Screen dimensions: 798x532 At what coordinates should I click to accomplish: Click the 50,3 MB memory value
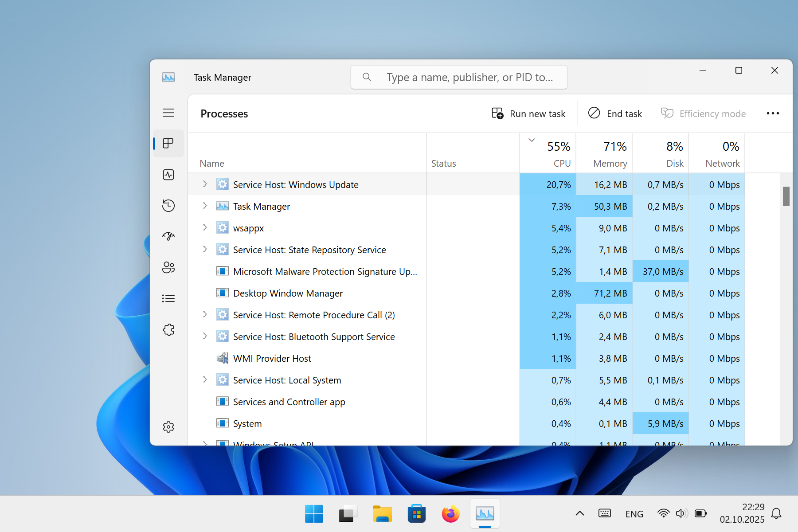tap(610, 206)
